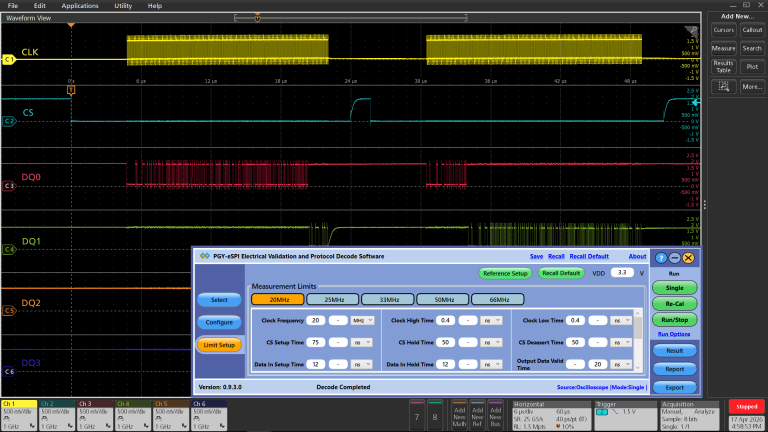The height and width of the screenshot is (432, 768).
Task: Click the measurement limits scrollbar thumb
Action: coord(638,329)
